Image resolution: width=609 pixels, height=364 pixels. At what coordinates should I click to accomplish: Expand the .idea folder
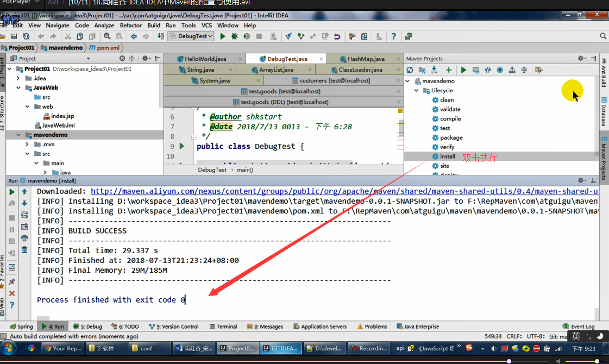coord(18,78)
